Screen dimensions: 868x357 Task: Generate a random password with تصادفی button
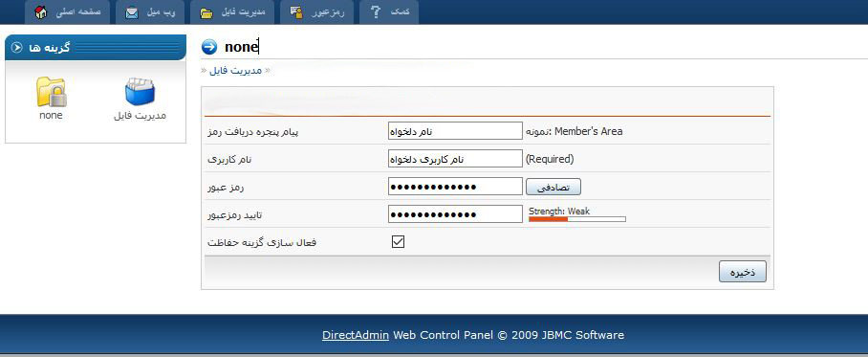click(553, 188)
